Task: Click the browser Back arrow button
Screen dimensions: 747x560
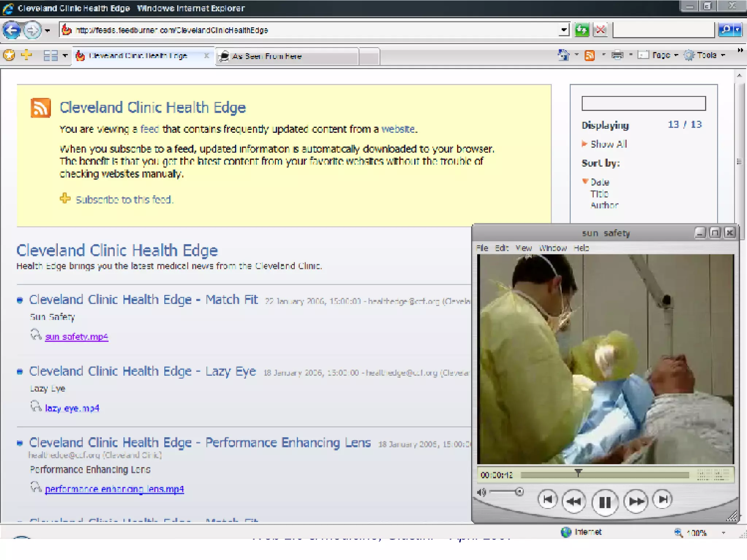Action: coord(12,30)
